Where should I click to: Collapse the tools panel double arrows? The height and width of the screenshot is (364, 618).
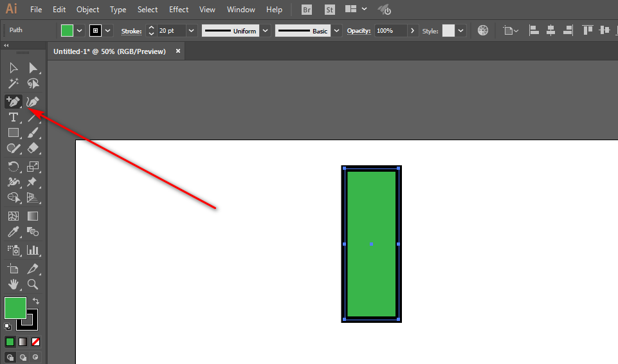click(x=6, y=45)
